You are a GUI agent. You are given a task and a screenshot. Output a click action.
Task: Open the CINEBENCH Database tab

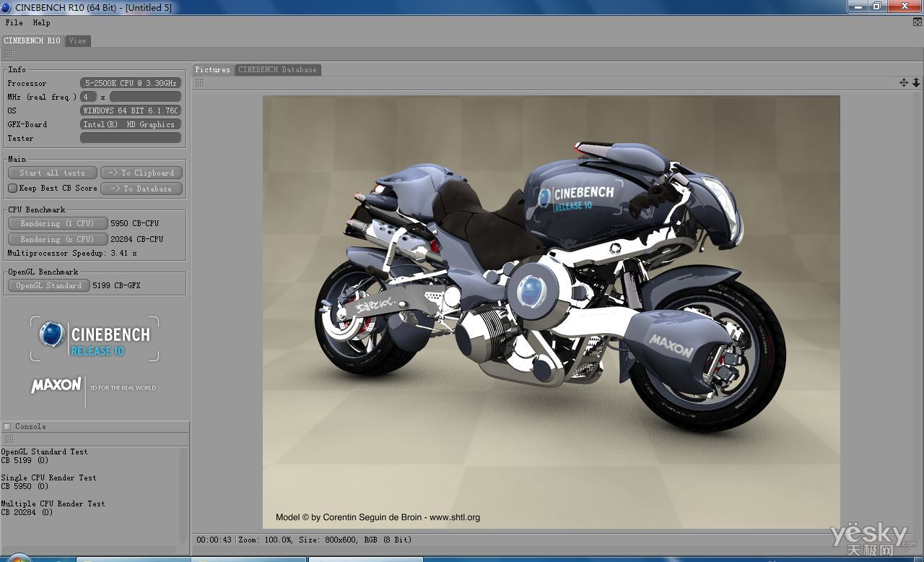(278, 69)
